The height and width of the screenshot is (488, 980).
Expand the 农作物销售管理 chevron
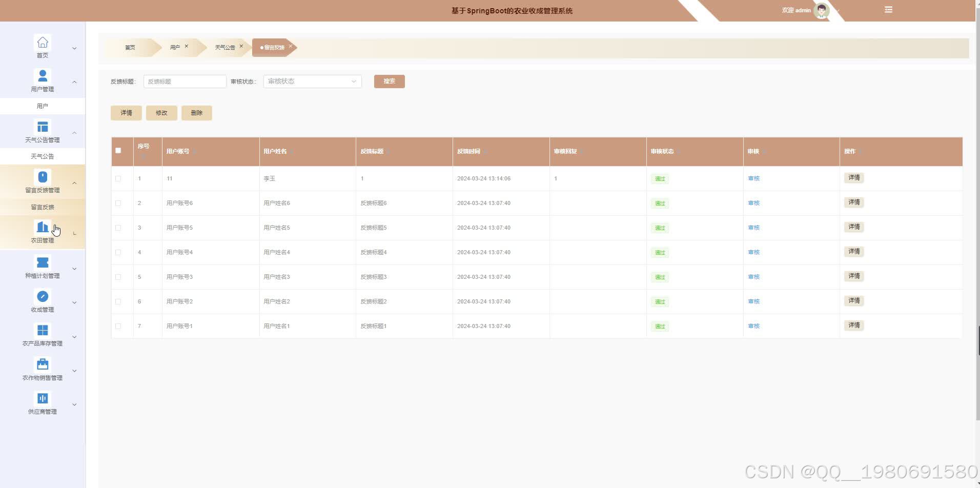point(74,371)
